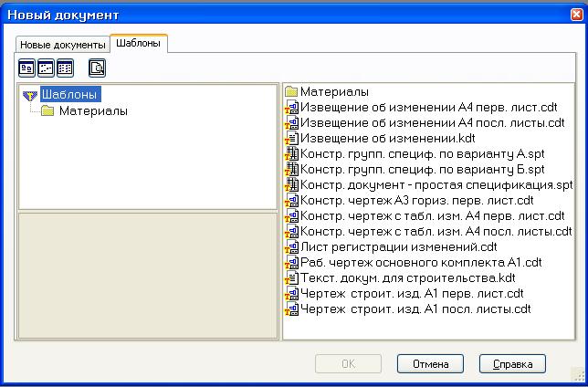Select Констр. чертеж с табл. изм. А4 посл. листы.cdt

pos(436,232)
